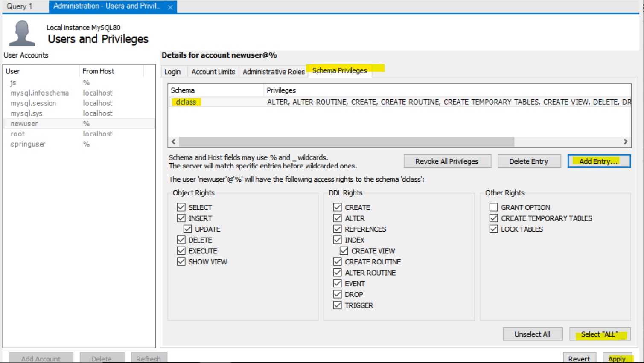Click the Add Entry button
This screenshot has width=644, height=363.
pyautogui.click(x=598, y=161)
